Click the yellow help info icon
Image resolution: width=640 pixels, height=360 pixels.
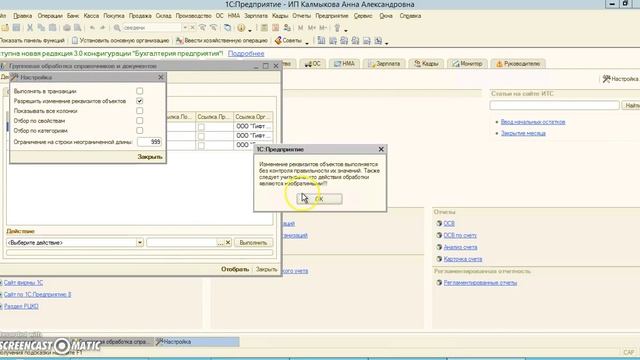[x=241, y=28]
